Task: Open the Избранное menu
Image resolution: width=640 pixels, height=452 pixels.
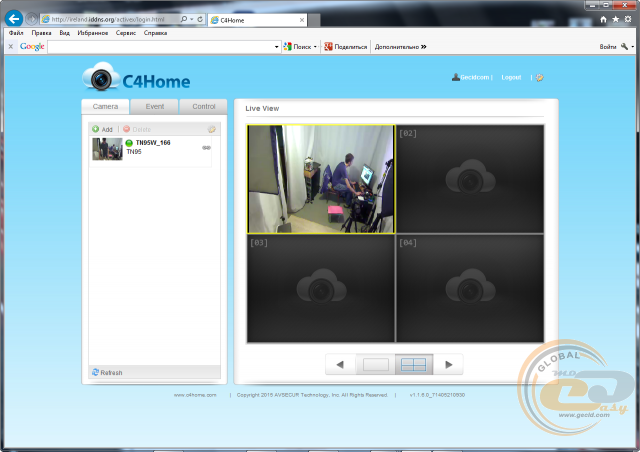Action: [x=93, y=33]
